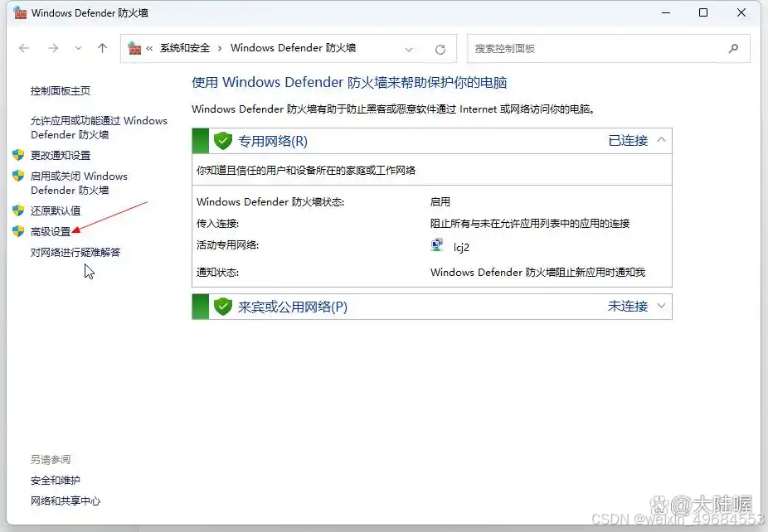Collapse the 专用网络 section chevron
Screen dimensions: 768x532
(661, 140)
